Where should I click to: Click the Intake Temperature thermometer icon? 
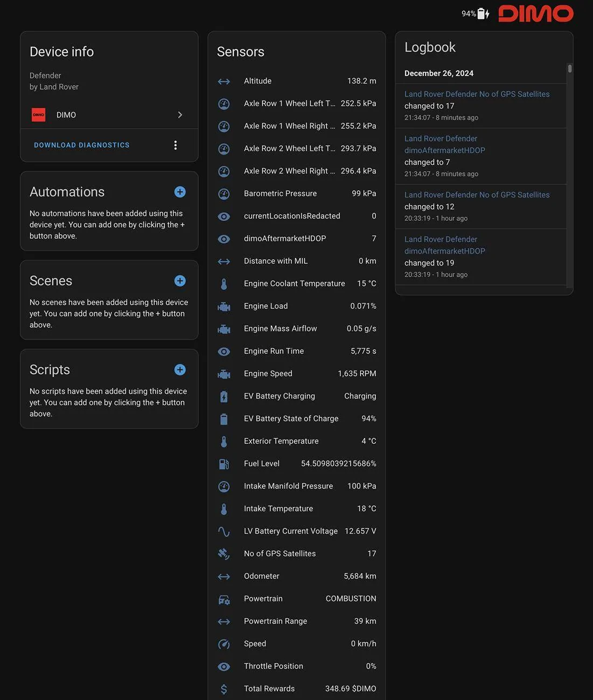pos(224,509)
